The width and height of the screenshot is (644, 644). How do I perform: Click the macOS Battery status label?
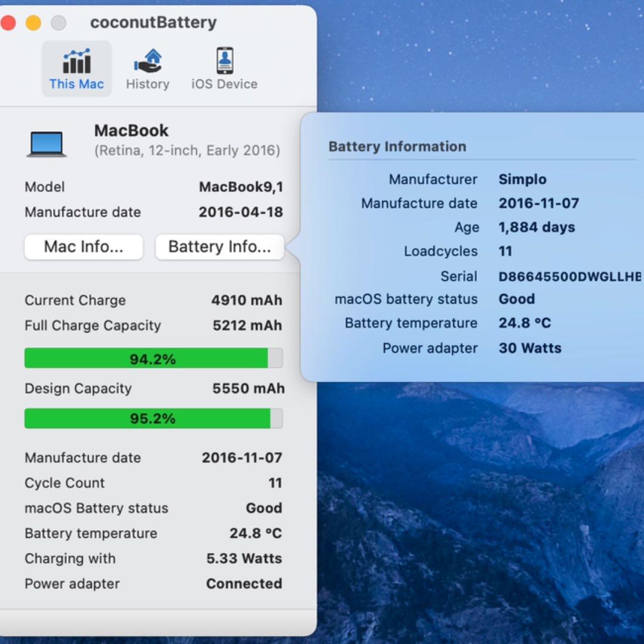(x=97, y=508)
